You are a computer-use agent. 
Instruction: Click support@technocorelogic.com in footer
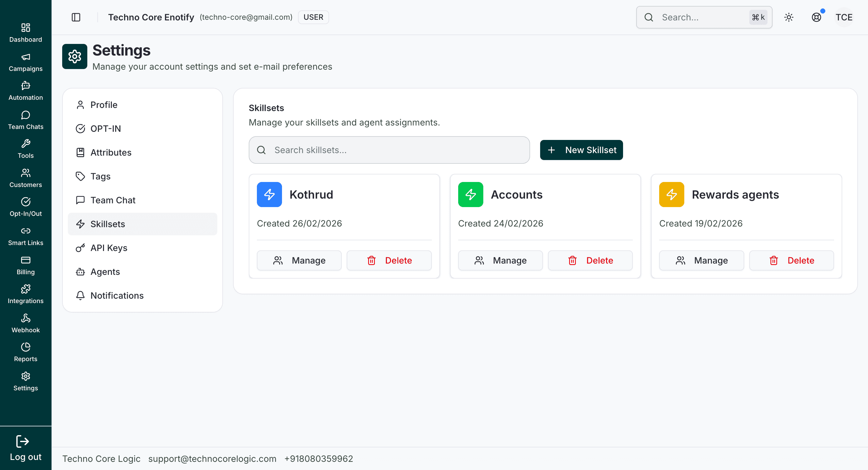coord(212,459)
